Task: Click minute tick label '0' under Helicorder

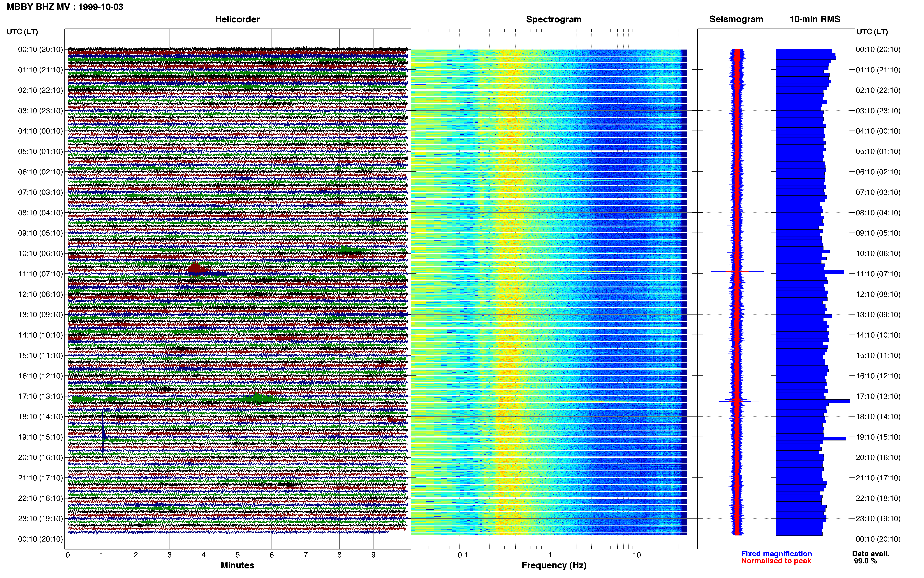Action: click(68, 555)
